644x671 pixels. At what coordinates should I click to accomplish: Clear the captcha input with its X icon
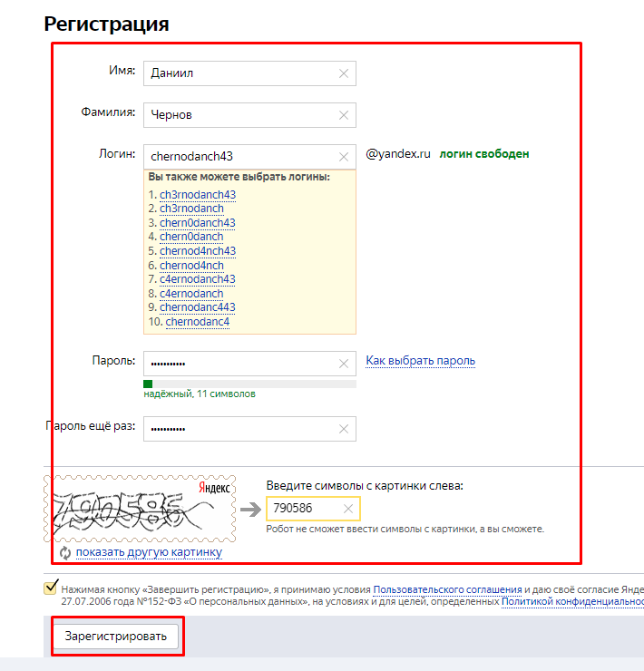[348, 509]
